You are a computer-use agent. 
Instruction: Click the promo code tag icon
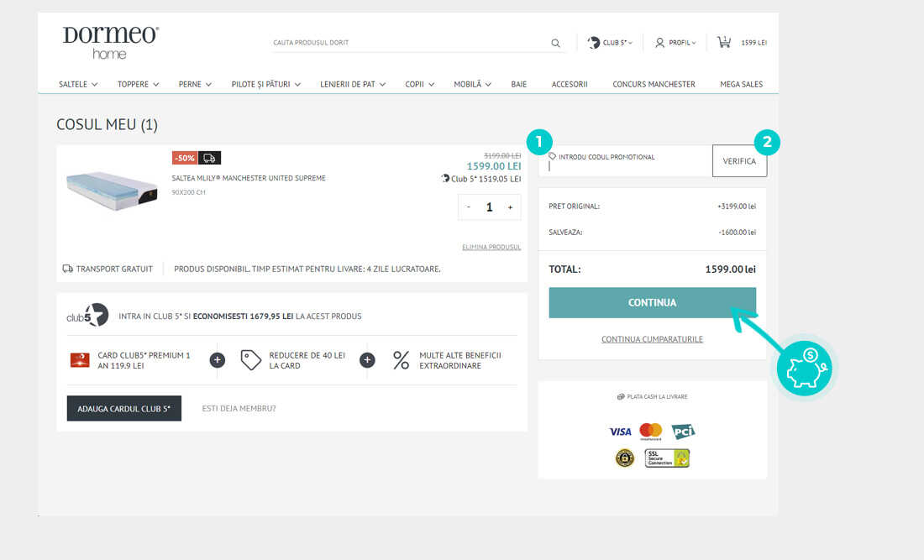[x=552, y=157]
